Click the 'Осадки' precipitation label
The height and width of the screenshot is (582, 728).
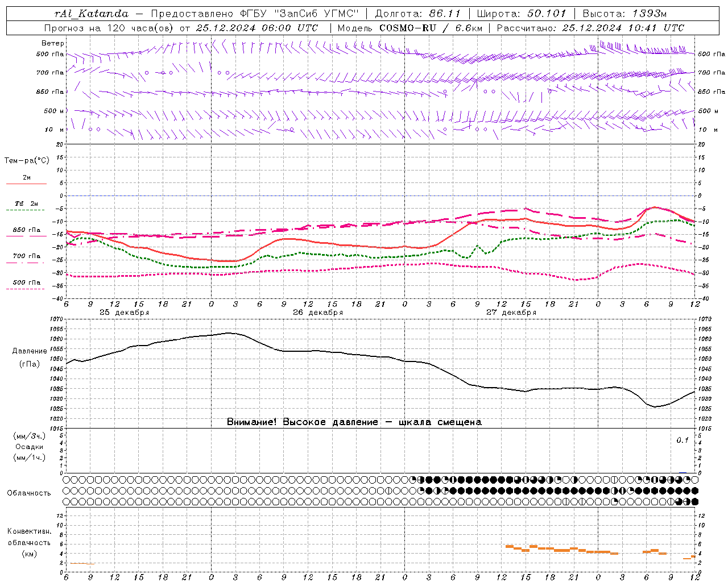[x=30, y=447]
